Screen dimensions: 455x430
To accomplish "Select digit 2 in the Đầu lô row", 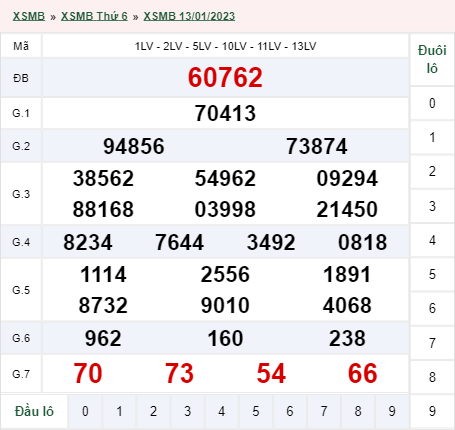I will tap(153, 411).
